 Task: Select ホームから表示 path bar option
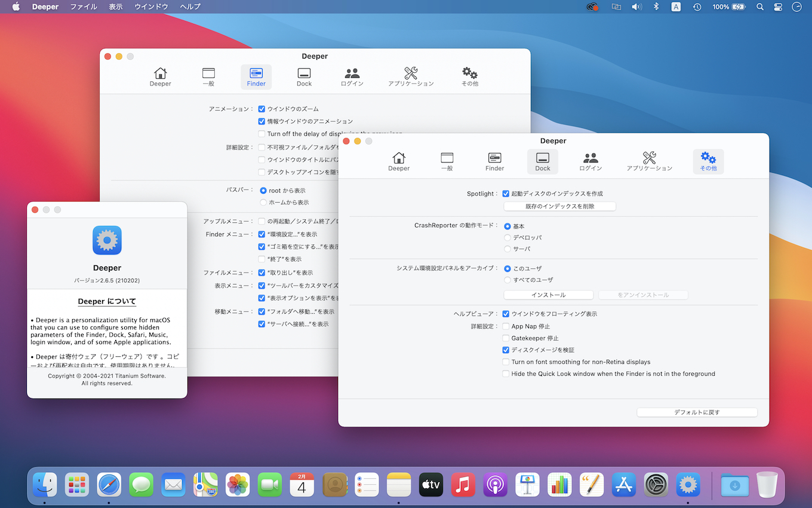(x=263, y=203)
